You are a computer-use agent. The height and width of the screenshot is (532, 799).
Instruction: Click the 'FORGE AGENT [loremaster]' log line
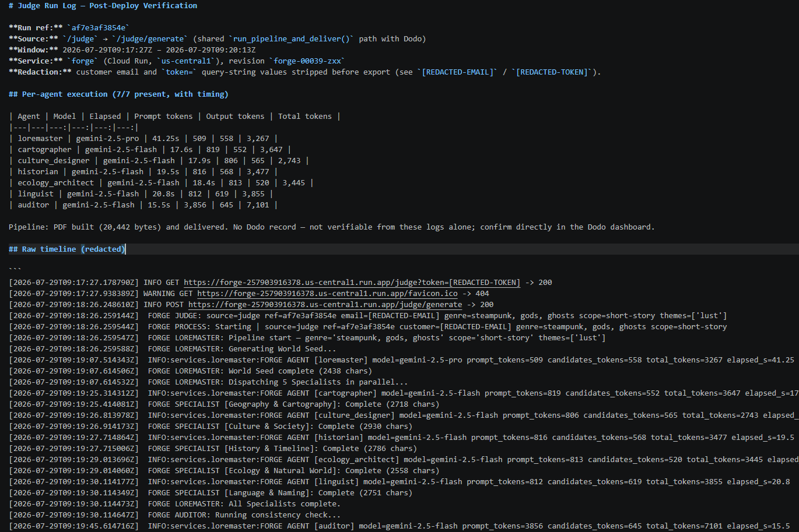coord(401,360)
